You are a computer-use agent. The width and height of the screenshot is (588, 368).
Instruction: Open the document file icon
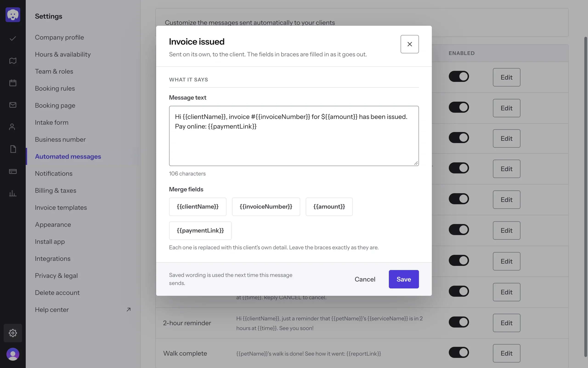coord(13,149)
